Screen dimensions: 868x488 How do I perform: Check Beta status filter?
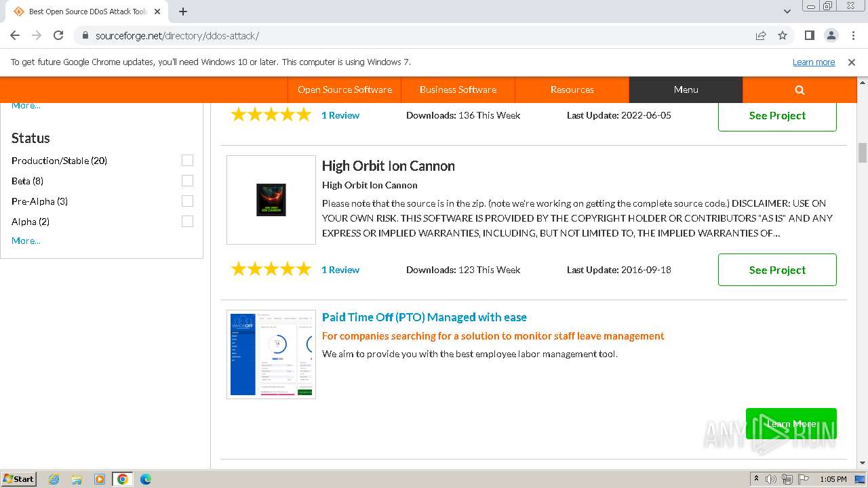187,181
